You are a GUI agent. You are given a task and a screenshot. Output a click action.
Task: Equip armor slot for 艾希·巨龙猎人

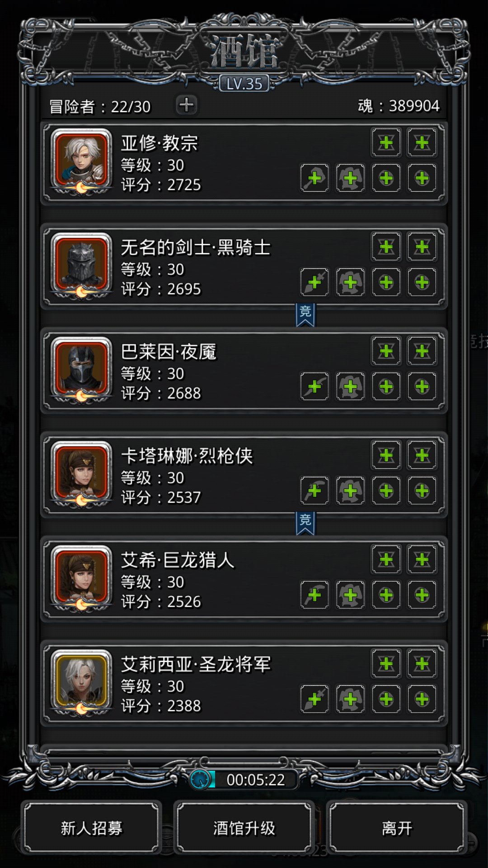pos(350,595)
